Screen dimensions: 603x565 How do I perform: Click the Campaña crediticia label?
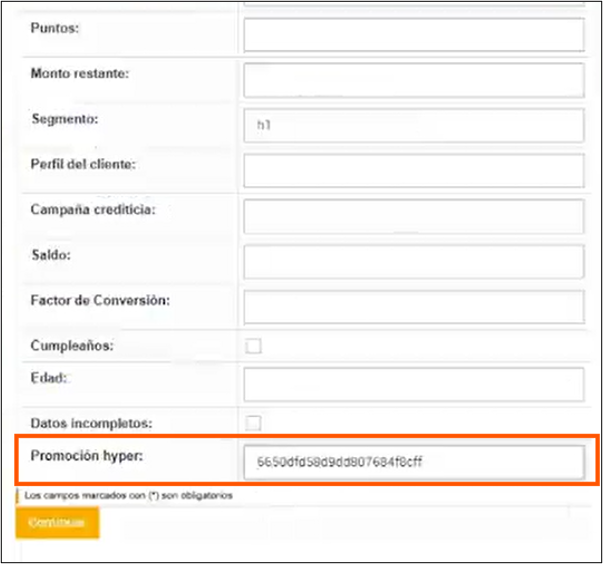(93, 209)
